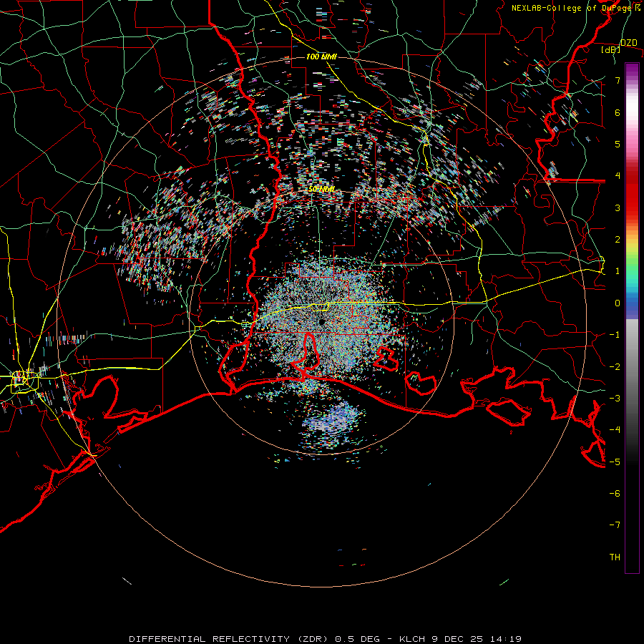Select the -5 dB tick label on scale

615,462
